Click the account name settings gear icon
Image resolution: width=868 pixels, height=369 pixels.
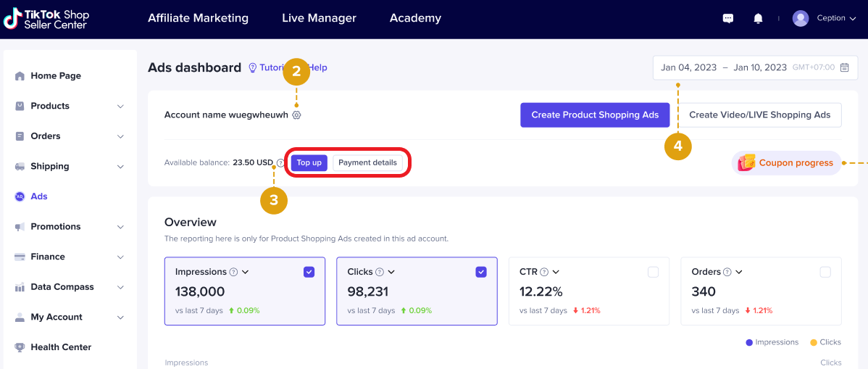pos(296,115)
